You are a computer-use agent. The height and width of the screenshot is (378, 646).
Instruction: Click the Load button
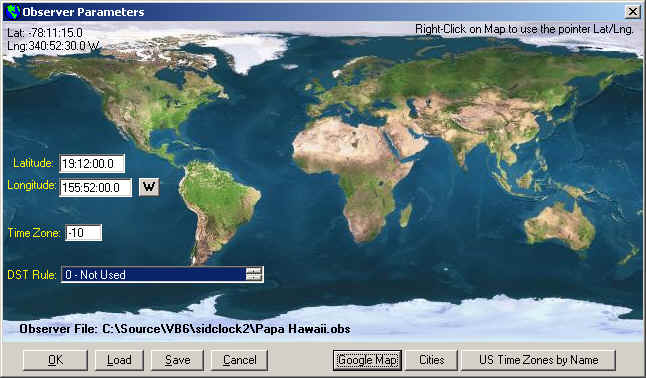[119, 360]
